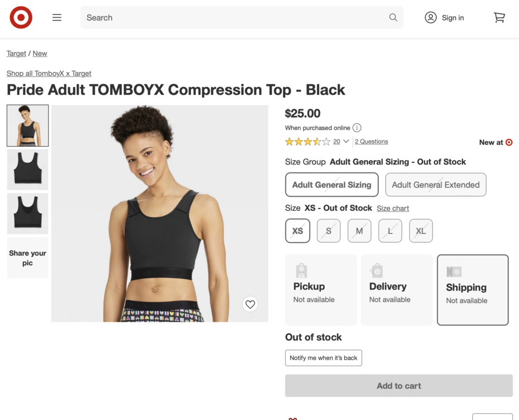This screenshot has height=420, width=519.
Task: Go to the New breadcrumb link
Action: click(40, 54)
